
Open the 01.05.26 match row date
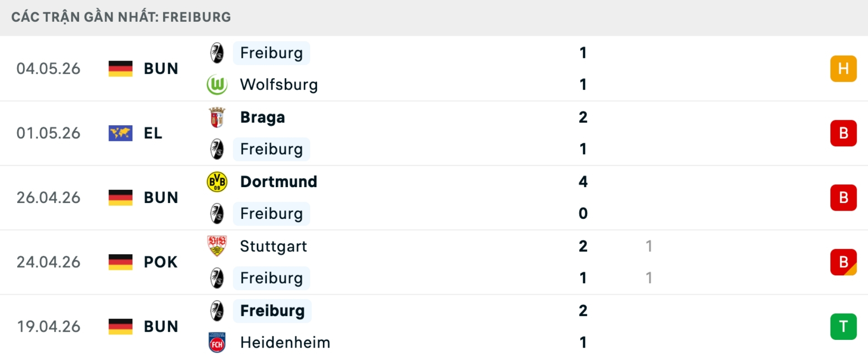[x=48, y=133]
